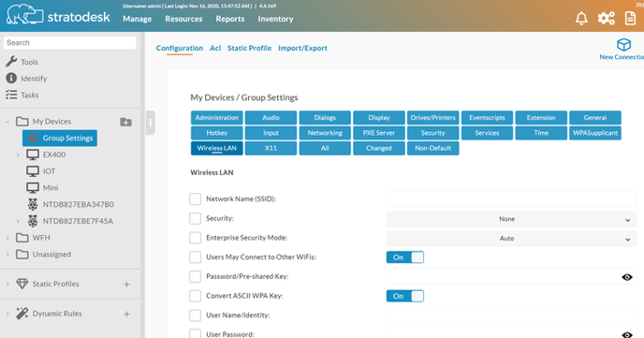
Task: Click the WFH folder icon
Action: pyautogui.click(x=22, y=238)
